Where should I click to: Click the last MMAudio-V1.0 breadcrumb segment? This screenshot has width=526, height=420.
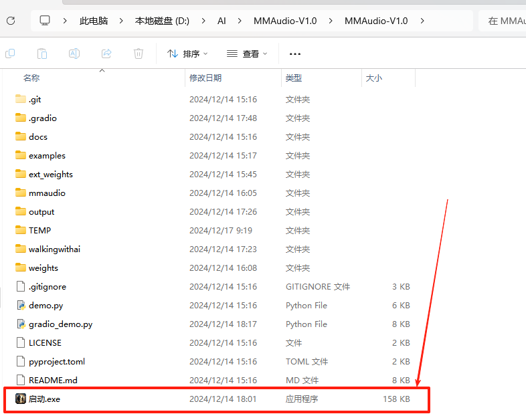point(376,21)
